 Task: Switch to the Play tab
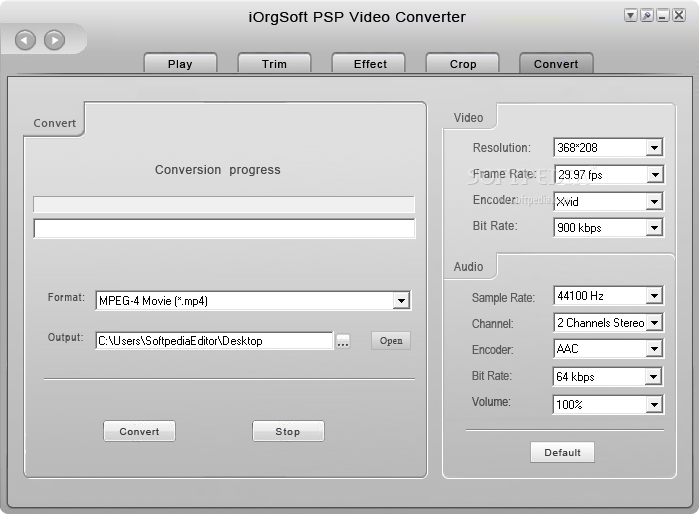point(180,64)
